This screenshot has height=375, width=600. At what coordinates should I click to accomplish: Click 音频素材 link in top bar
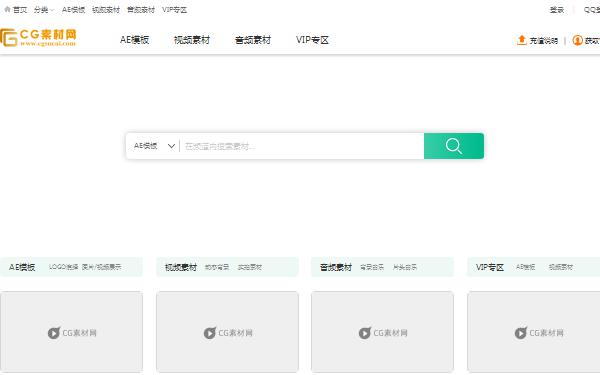[x=141, y=10]
